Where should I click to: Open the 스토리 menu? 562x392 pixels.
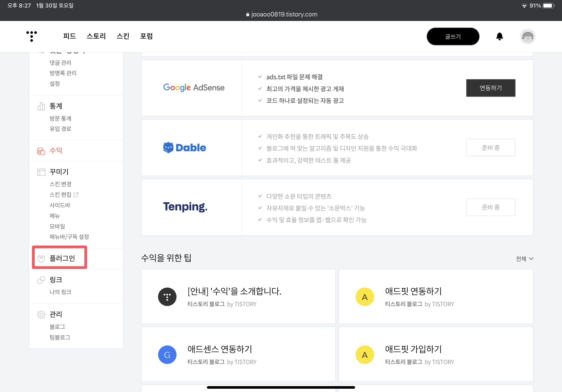click(96, 36)
